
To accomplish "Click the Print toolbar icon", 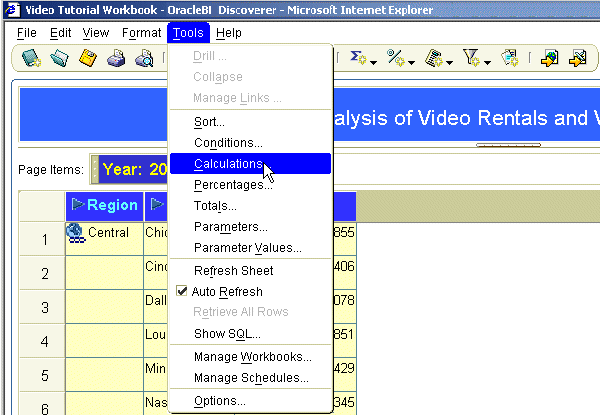I will (x=116, y=58).
